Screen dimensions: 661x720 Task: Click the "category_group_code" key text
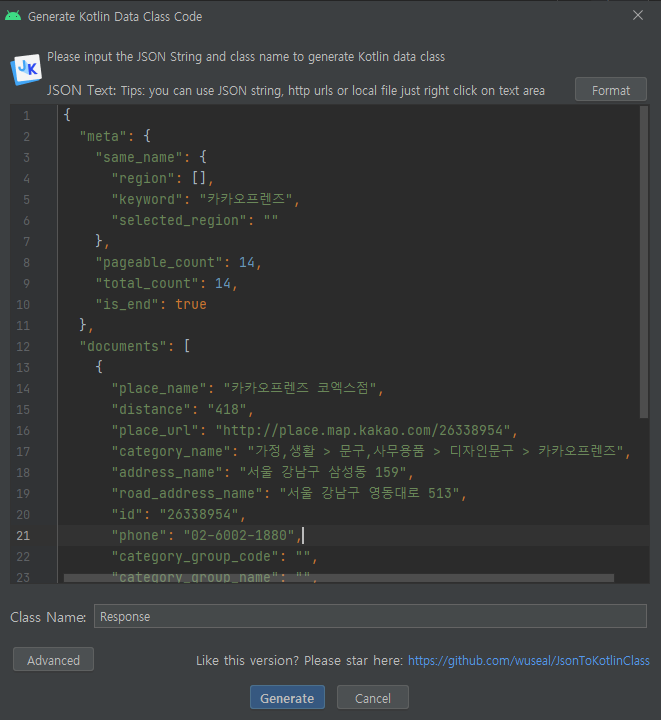pos(195,557)
